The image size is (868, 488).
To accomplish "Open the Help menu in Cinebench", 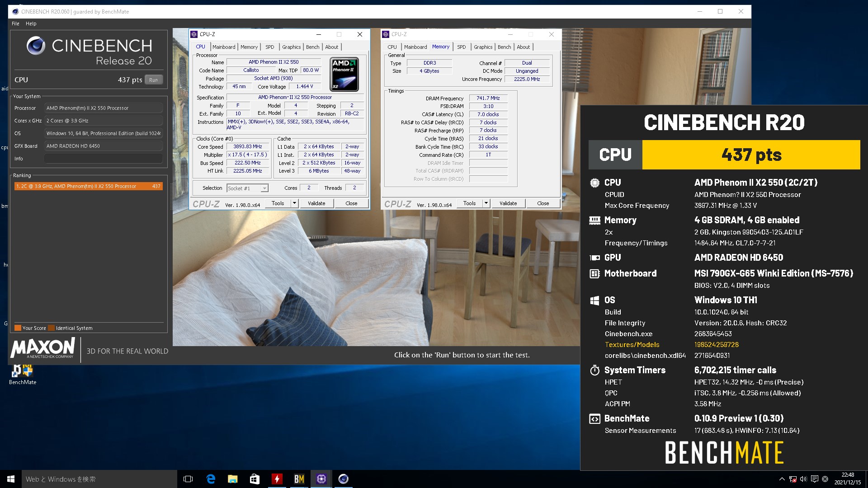I will coord(31,23).
